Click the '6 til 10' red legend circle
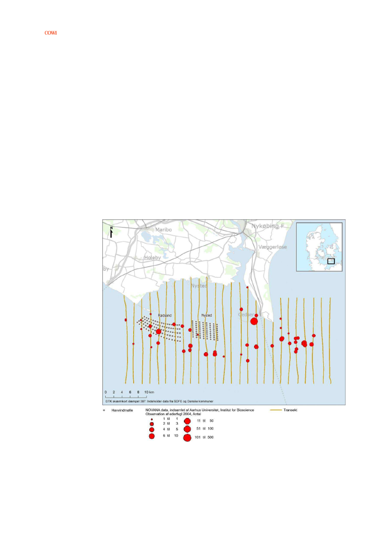392x554 pixels. tap(152, 436)
